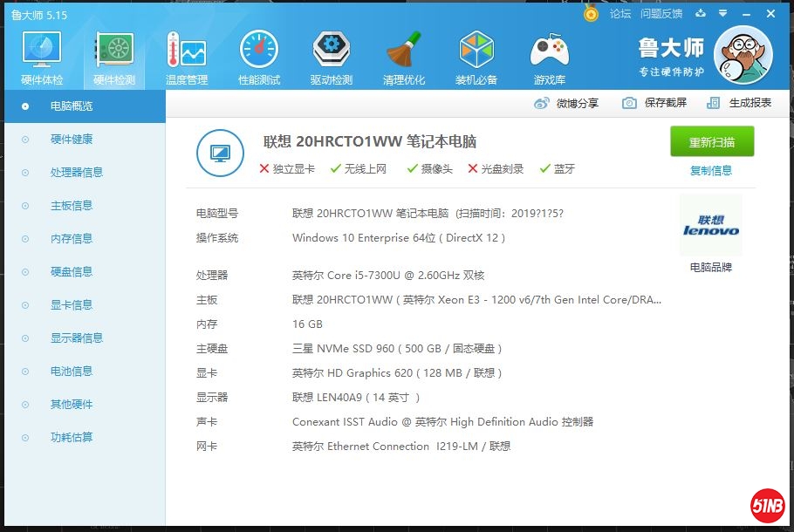
Task: Open the 性能测试 performance test module
Action: [259, 58]
